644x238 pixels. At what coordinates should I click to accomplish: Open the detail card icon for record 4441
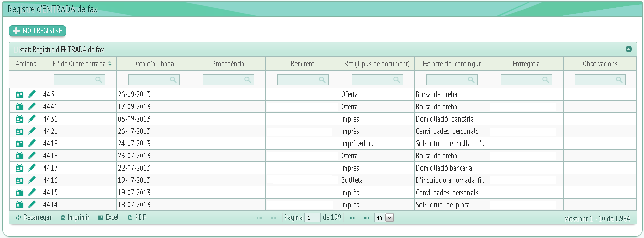click(x=20, y=107)
